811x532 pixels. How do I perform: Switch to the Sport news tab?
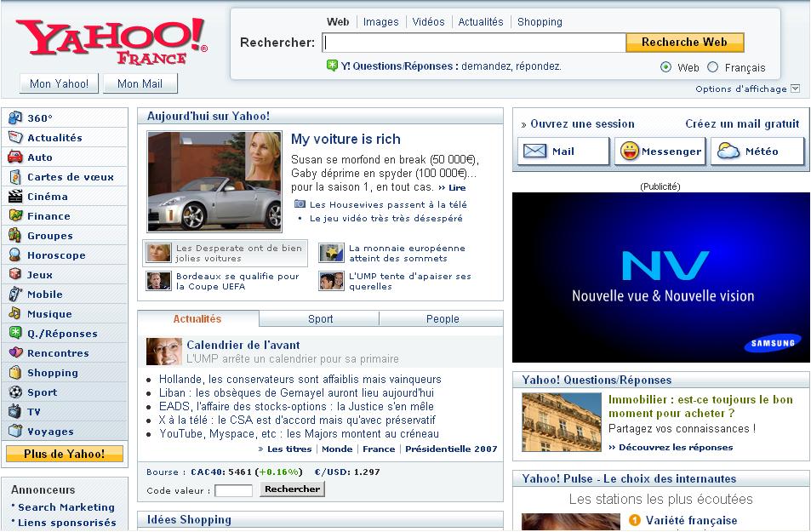pos(320,319)
